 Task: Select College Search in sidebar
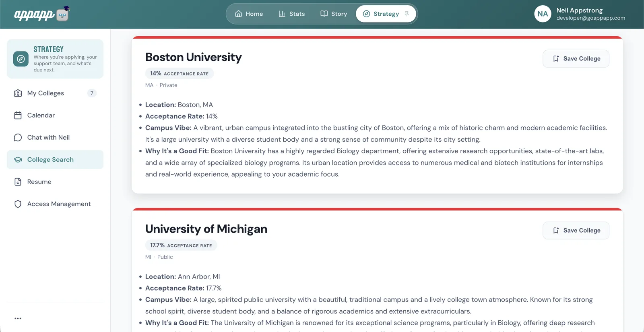(x=55, y=159)
